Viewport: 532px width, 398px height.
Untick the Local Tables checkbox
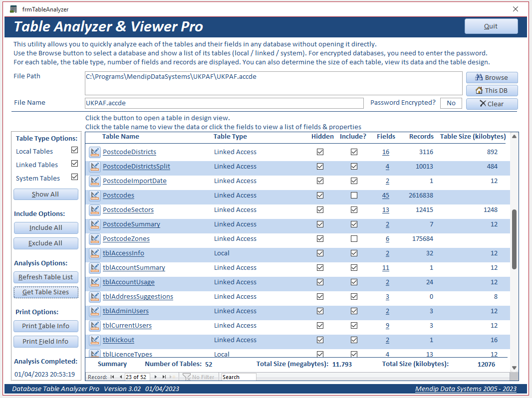point(75,150)
